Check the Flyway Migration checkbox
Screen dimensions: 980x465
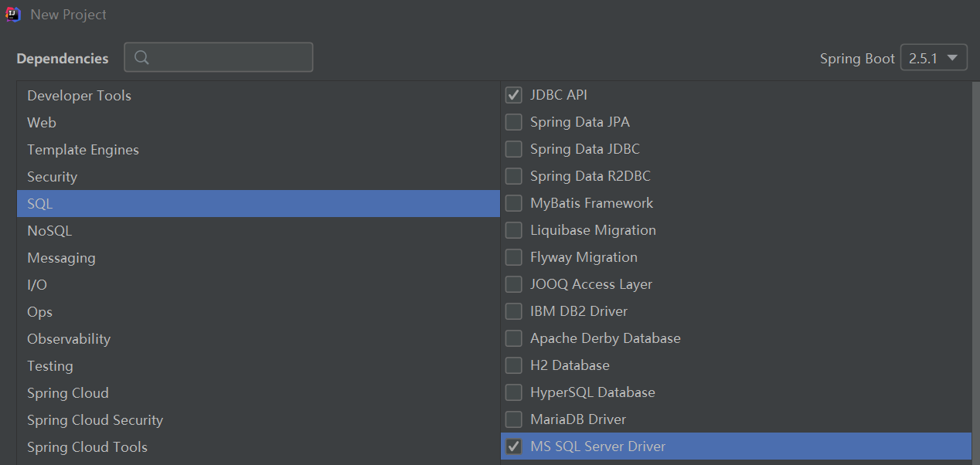[513, 257]
